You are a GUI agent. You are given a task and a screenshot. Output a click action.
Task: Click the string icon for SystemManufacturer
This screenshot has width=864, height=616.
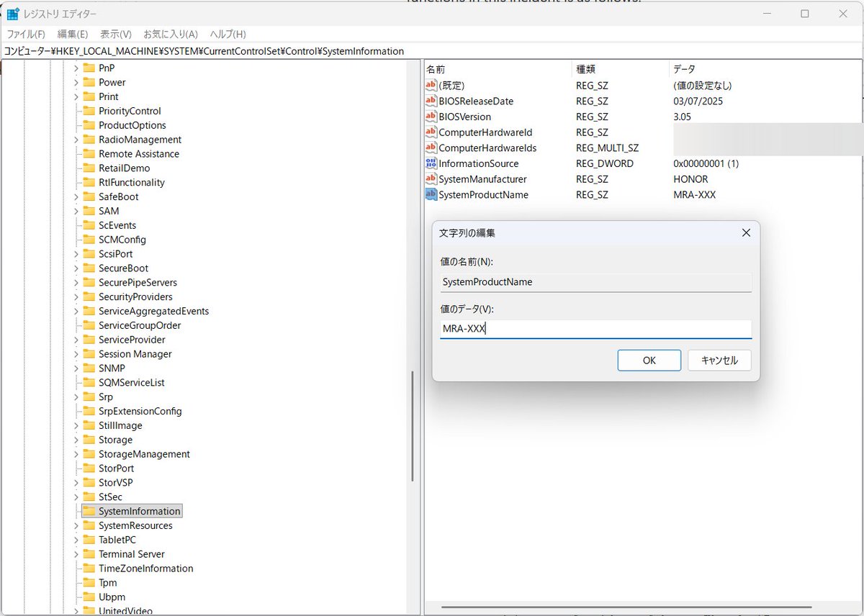click(431, 179)
